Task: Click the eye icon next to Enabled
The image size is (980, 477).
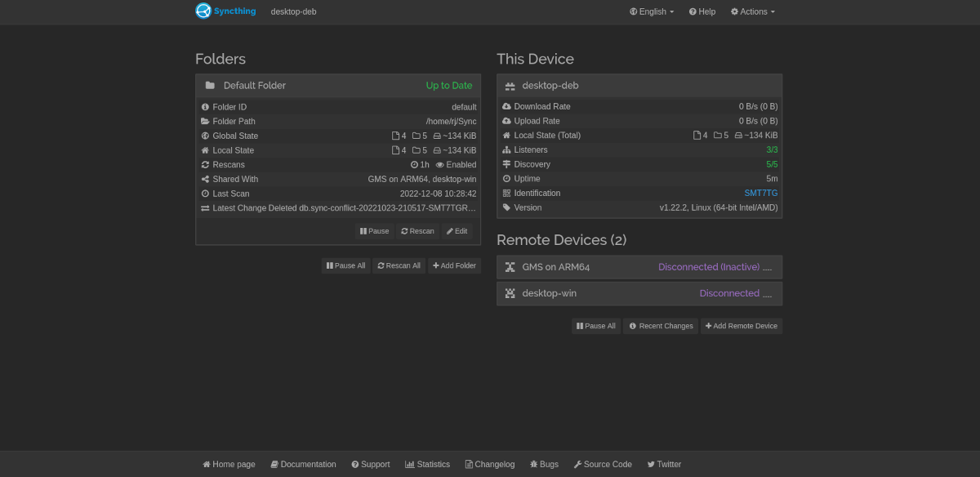Action: pos(440,164)
